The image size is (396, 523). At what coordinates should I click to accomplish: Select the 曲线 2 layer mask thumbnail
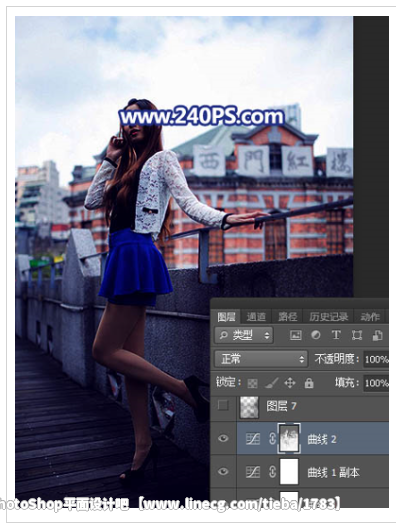[x=289, y=439]
